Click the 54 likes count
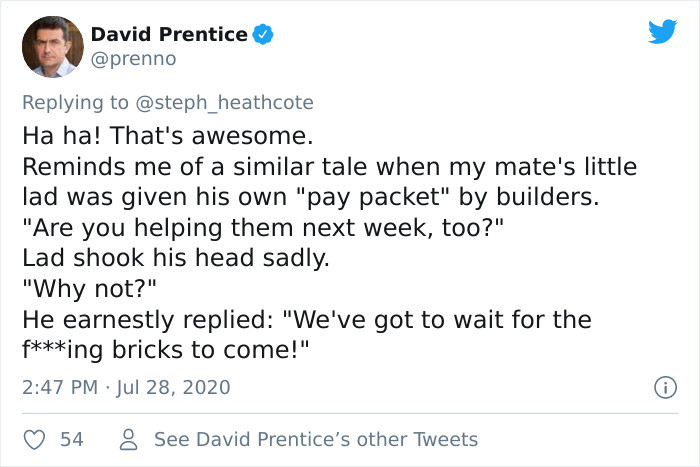 click(72, 439)
